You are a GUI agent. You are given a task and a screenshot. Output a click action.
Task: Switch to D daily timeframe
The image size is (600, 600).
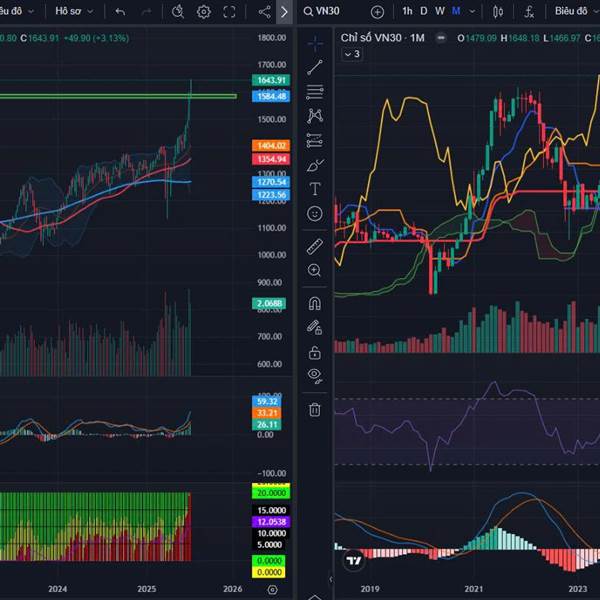[424, 11]
